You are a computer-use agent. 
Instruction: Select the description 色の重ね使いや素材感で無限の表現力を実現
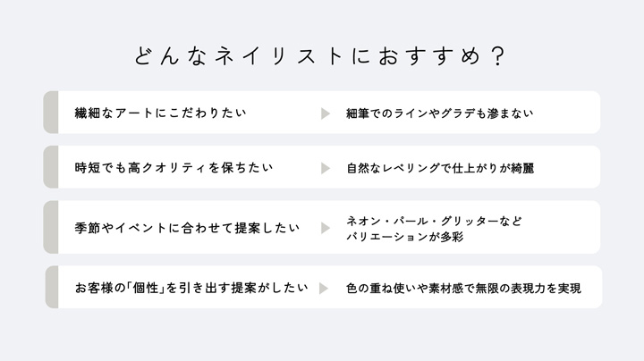(x=463, y=288)
